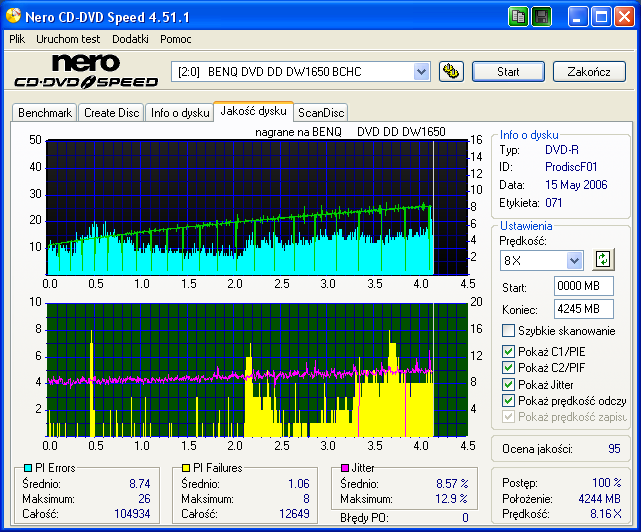Open the Uruchom test menu
The height and width of the screenshot is (532, 641).
click(68, 39)
